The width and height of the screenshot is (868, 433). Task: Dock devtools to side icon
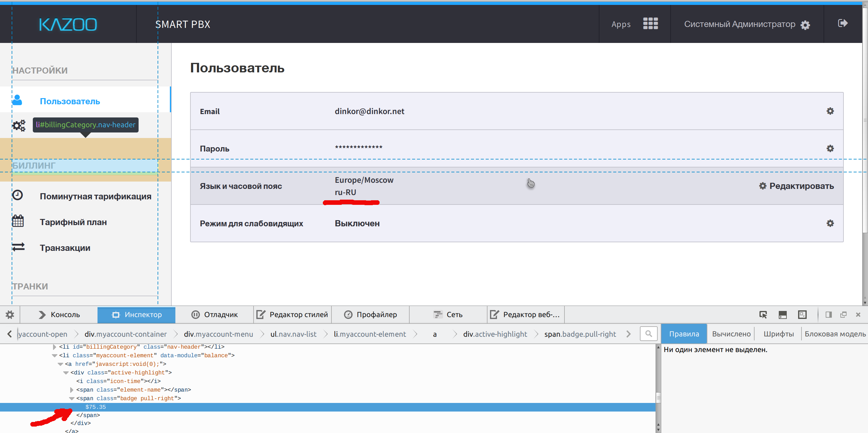(x=828, y=314)
